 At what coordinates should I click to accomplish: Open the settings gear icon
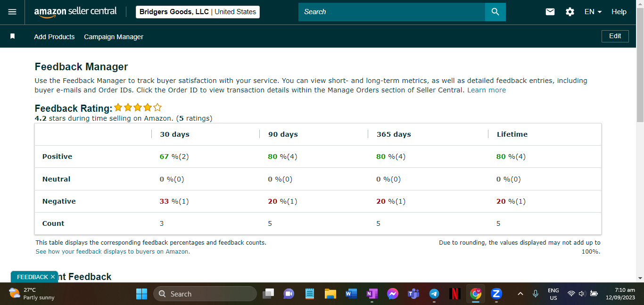(570, 12)
